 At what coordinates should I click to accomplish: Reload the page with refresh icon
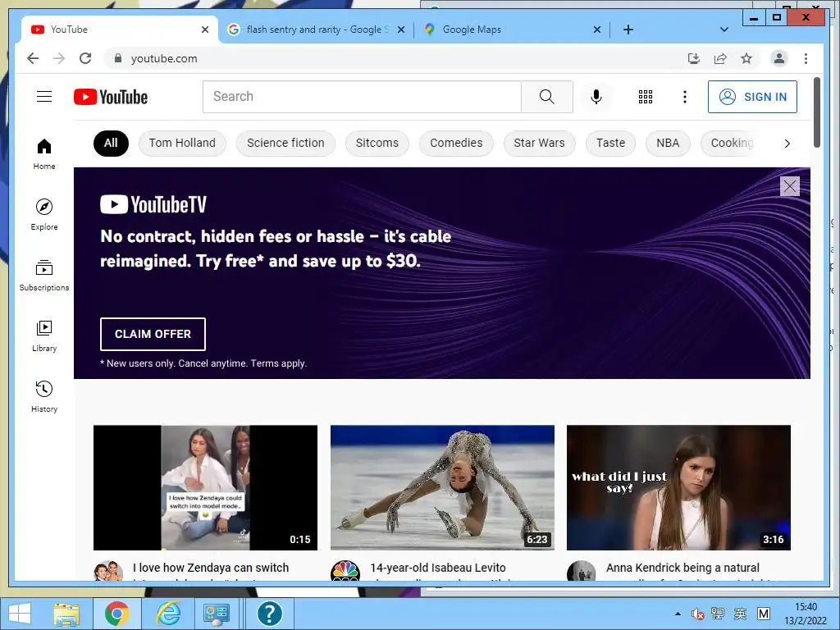tap(85, 58)
